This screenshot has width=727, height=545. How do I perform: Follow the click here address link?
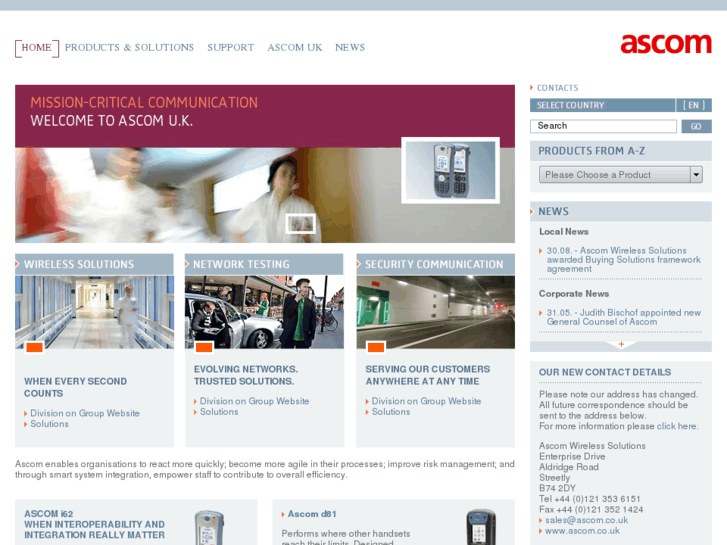pyautogui.click(x=676, y=426)
